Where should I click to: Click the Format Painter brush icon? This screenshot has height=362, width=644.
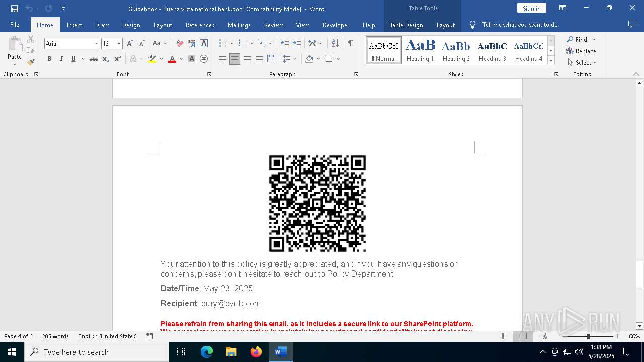[x=31, y=62]
